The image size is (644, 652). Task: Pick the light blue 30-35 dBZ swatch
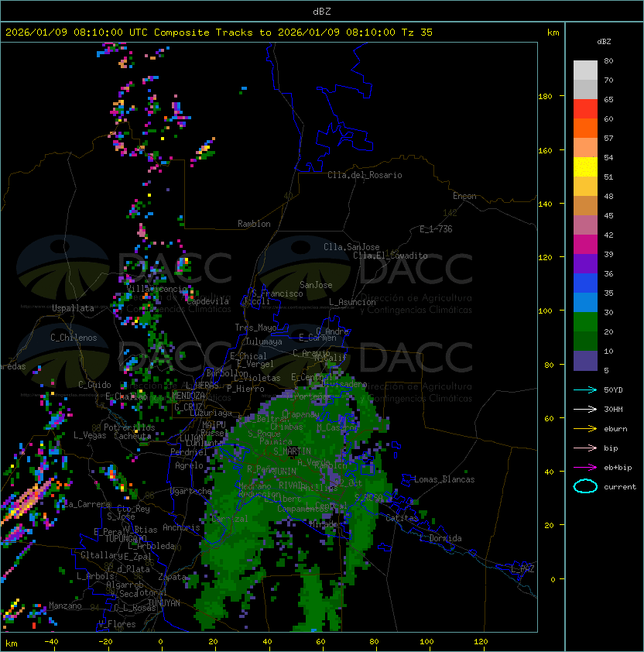coord(585,302)
